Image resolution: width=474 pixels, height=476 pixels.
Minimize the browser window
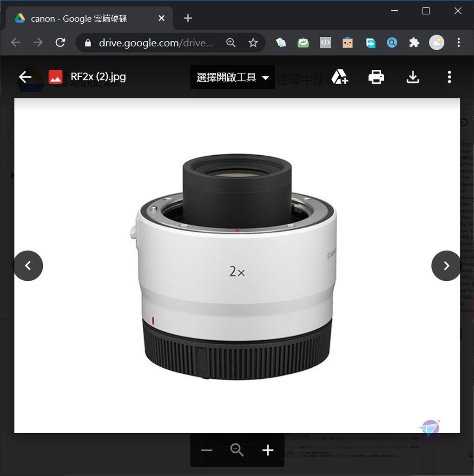point(395,11)
